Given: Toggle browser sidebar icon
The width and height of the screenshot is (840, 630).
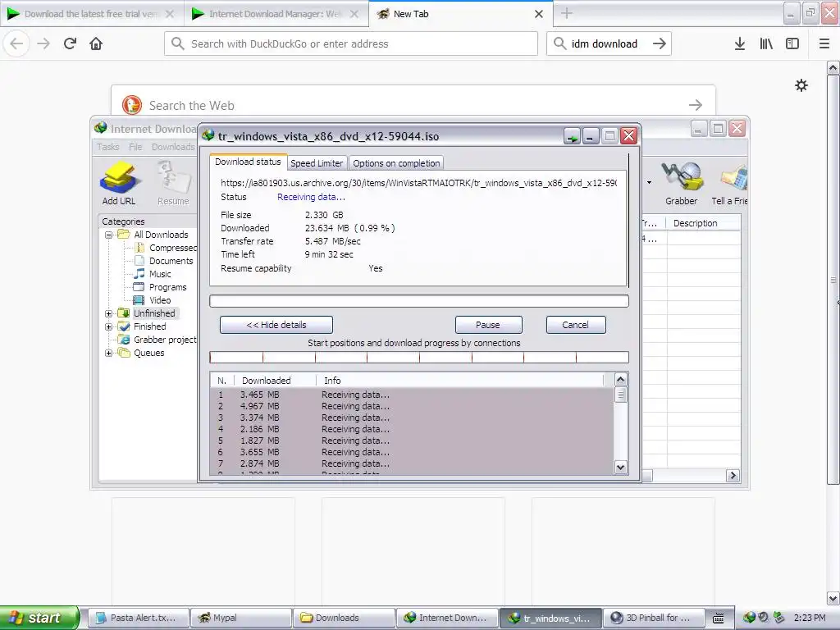Looking at the screenshot, I should pyautogui.click(x=792, y=44).
